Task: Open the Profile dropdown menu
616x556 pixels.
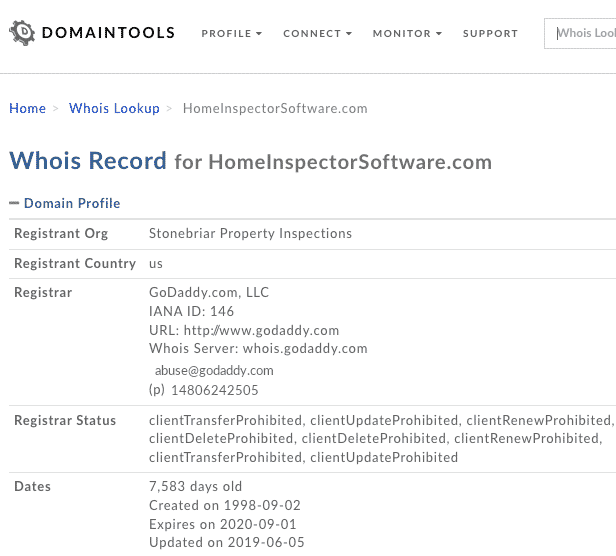Action: coord(231,33)
